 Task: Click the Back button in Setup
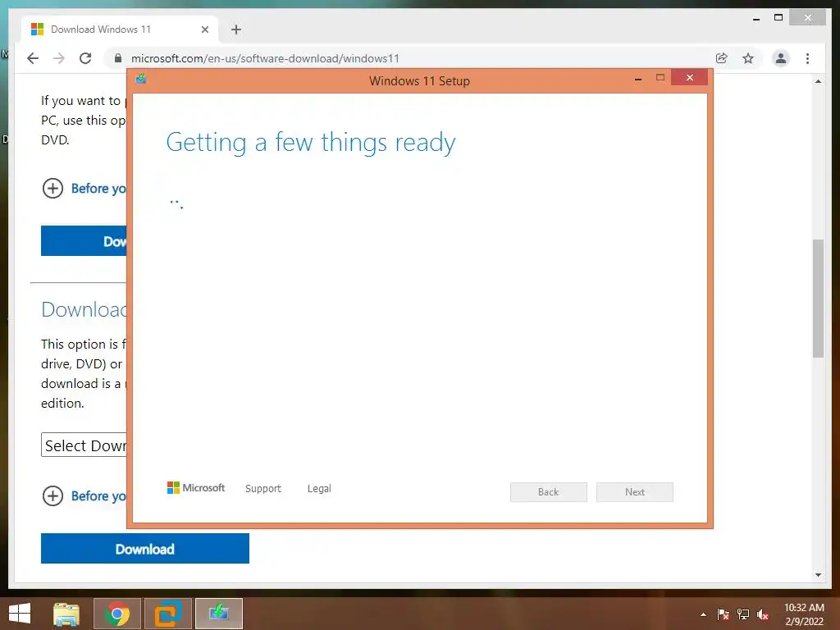point(549,492)
